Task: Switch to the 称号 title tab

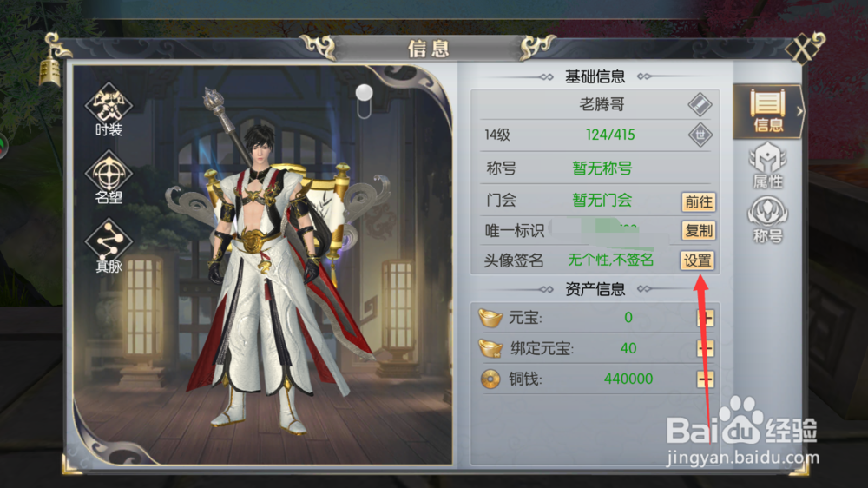Action: pos(768,221)
